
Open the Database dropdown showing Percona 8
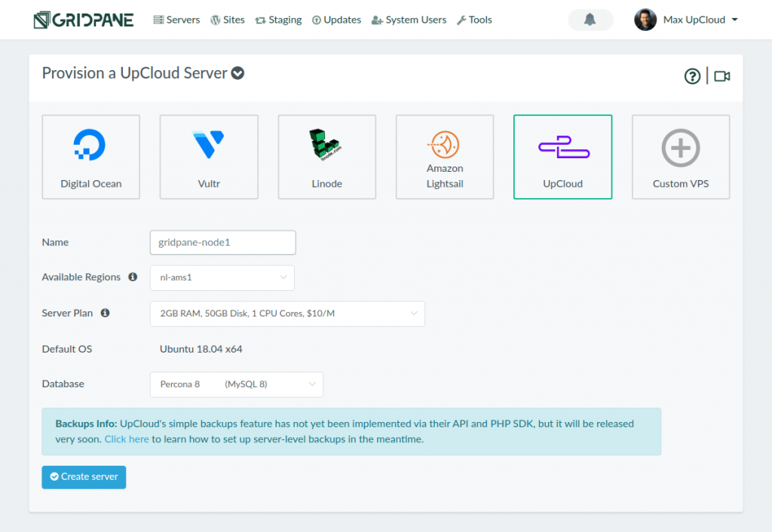coord(237,384)
